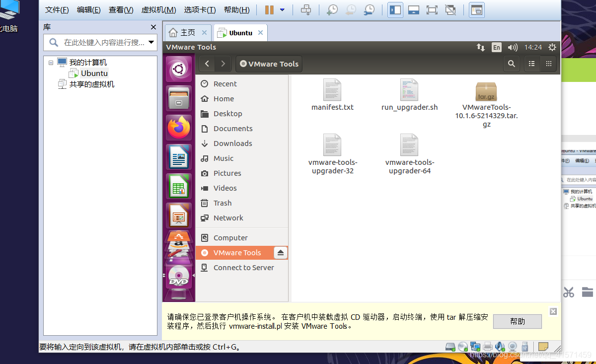Close the 库 library panel
This screenshot has height=364, width=596.
153,27
